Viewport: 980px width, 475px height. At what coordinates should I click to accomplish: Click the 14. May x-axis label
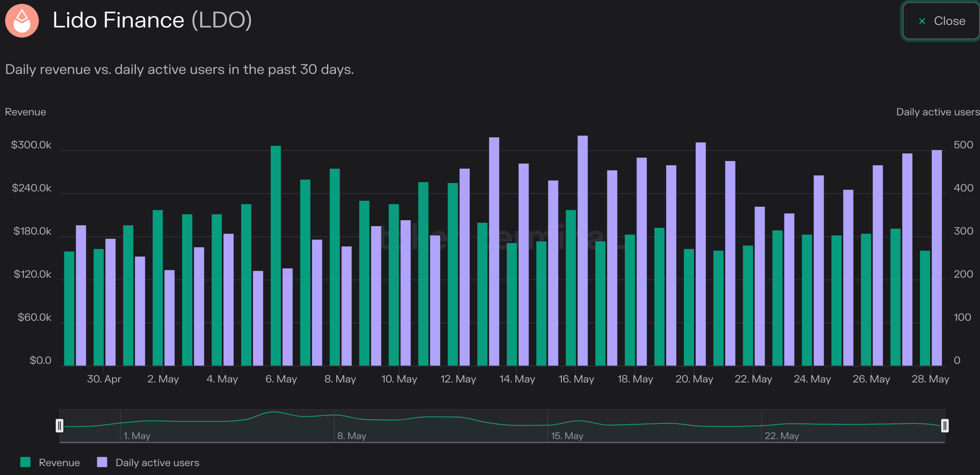517,379
